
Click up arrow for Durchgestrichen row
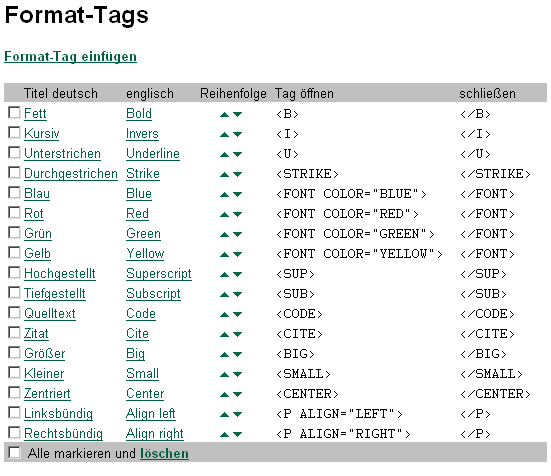coord(224,175)
